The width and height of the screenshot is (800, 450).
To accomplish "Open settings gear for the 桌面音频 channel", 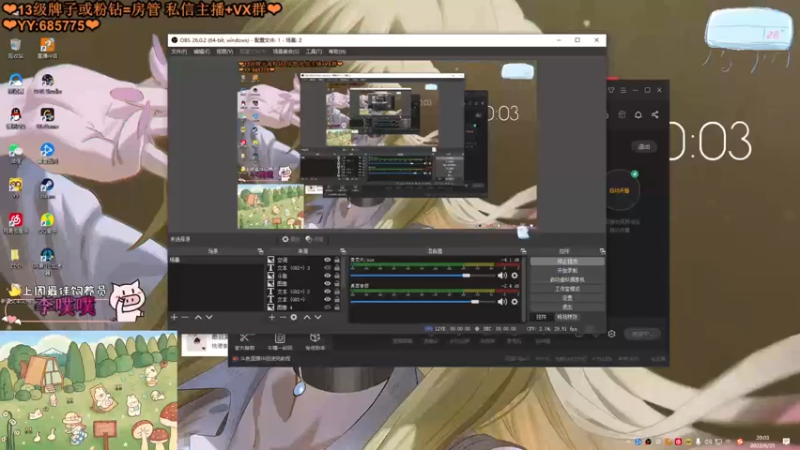I will click(x=514, y=302).
